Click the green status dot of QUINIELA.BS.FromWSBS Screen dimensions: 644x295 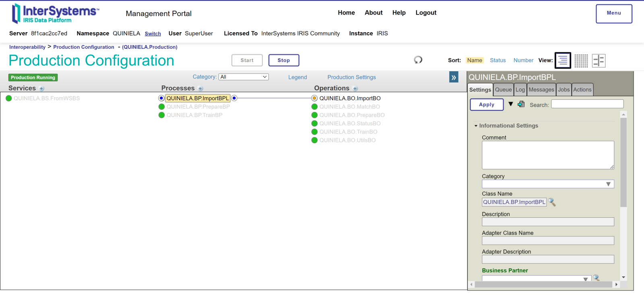point(9,98)
